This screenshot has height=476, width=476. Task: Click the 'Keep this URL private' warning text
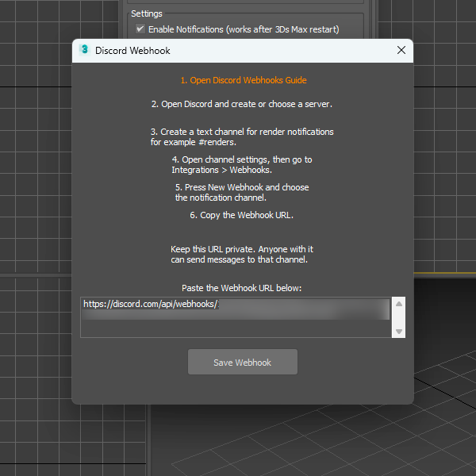point(242,255)
